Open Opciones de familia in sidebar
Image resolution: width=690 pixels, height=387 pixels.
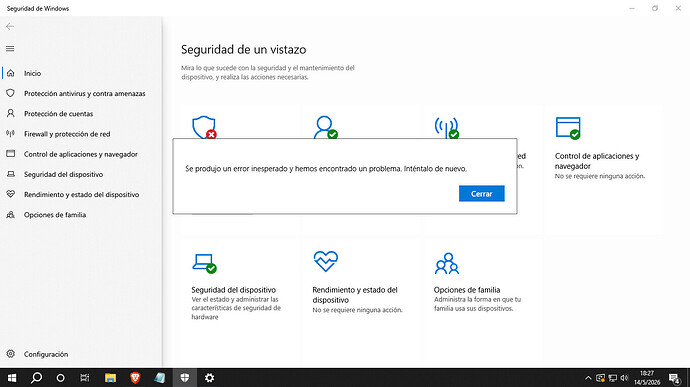click(x=55, y=215)
